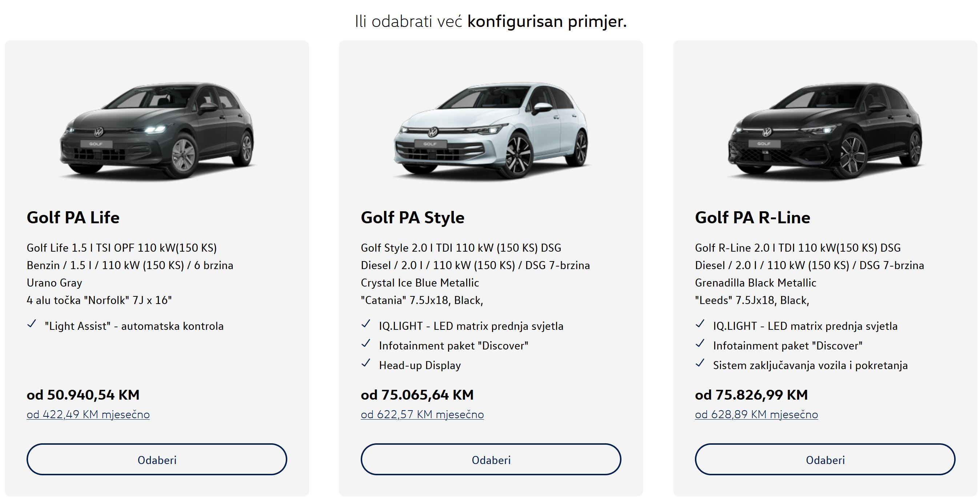
Task: Click the Golf PA Life heading
Action: (73, 217)
